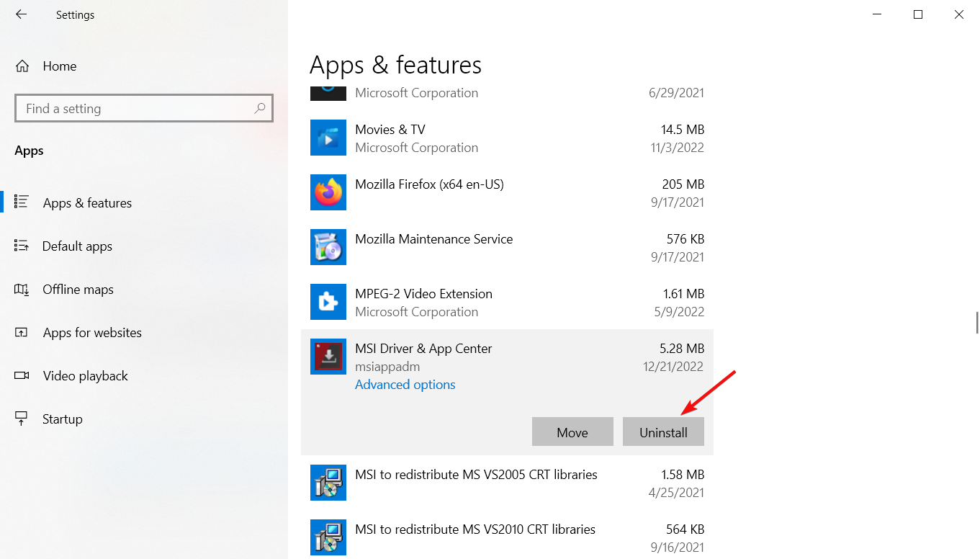
Task: Select MSI Driver & App Center name
Action: 423,349
